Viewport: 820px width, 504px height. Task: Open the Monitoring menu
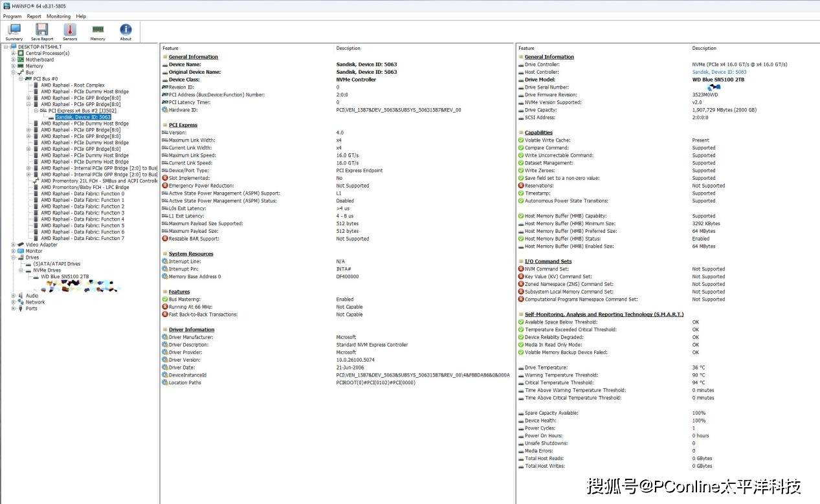coord(58,16)
